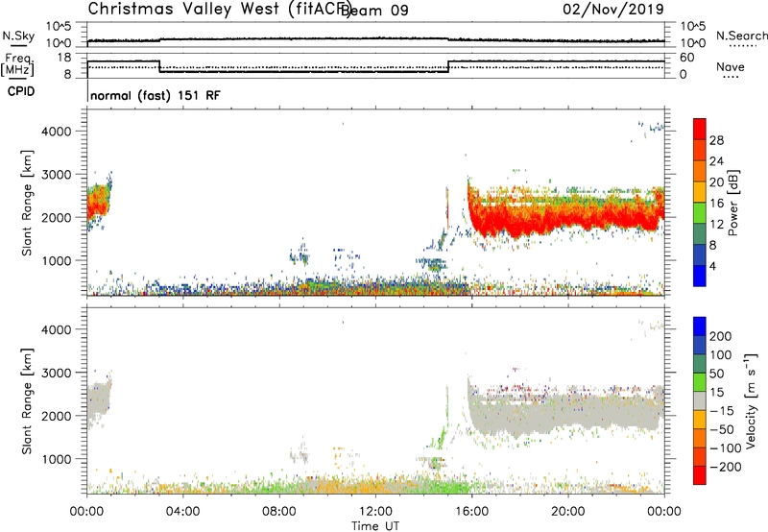Click the '100' velocity color bar tick
The width and height of the screenshot is (768, 532).
[x=721, y=354]
